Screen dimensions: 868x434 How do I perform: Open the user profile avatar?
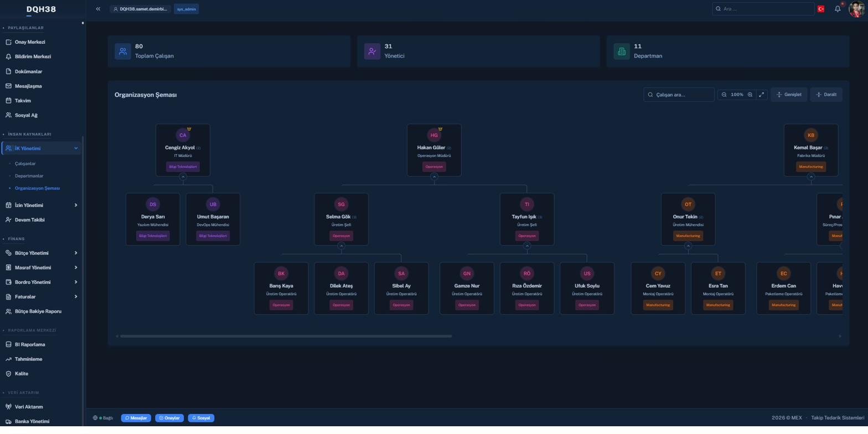click(856, 9)
